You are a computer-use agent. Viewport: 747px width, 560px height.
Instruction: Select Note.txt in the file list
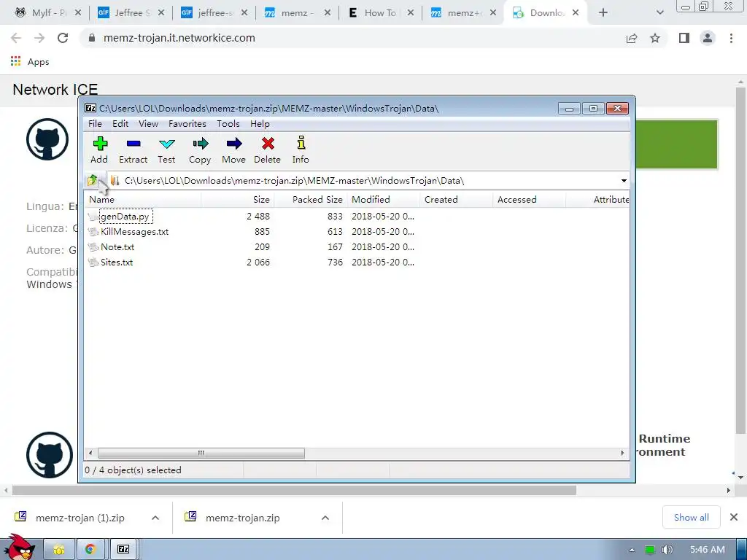(117, 246)
